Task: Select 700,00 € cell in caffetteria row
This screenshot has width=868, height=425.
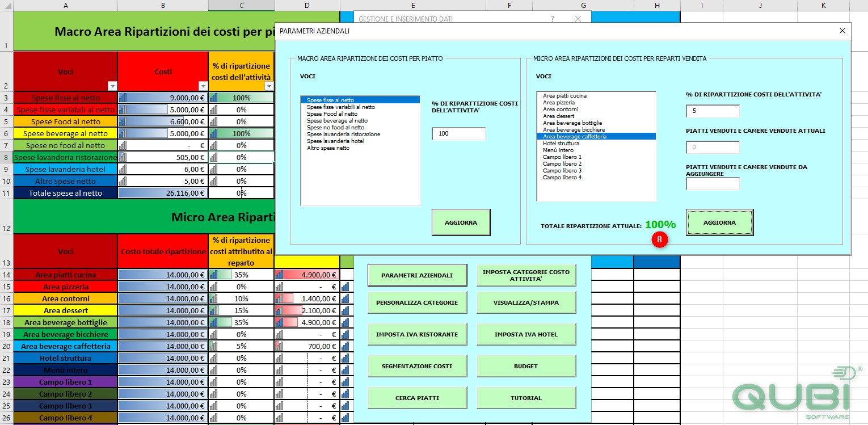Action: coord(307,346)
